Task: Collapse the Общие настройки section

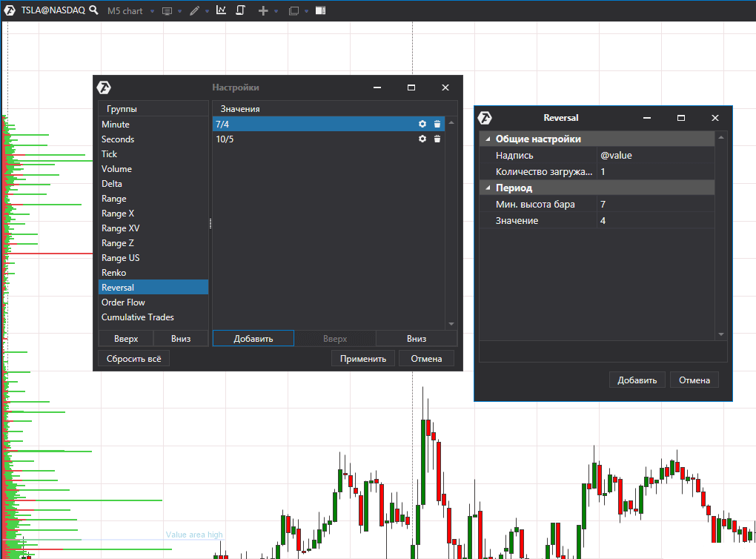Action: [487, 139]
